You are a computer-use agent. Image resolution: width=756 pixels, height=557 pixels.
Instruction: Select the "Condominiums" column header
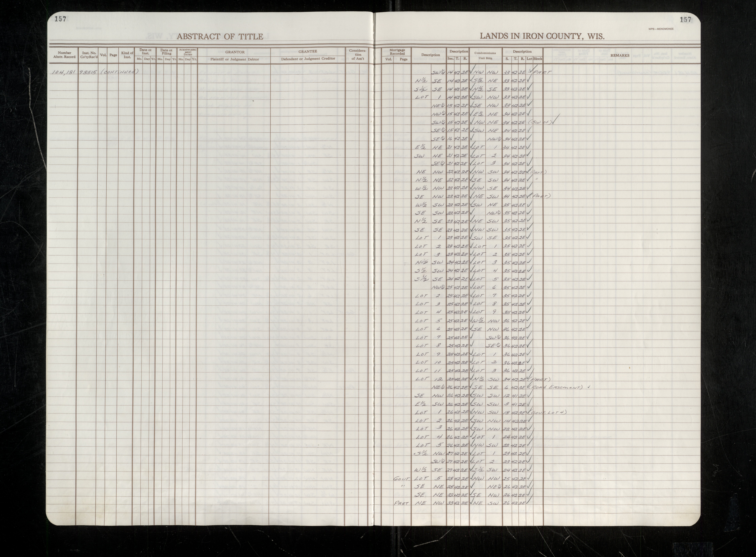coord(485,53)
